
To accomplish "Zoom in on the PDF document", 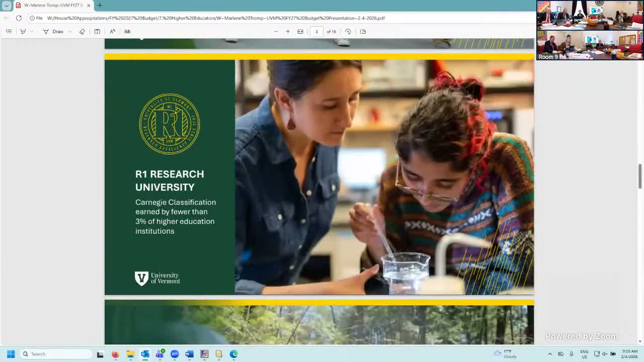I will click(x=287, y=31).
